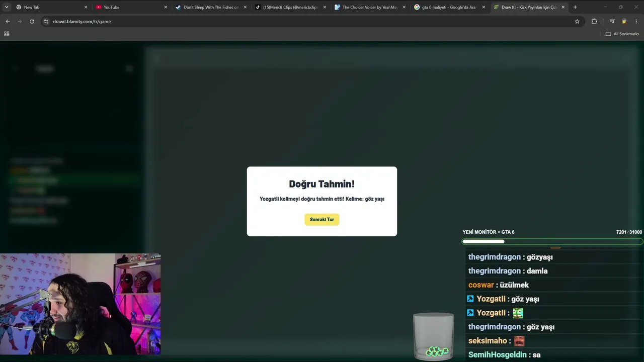Reload the current page
This screenshot has height=362, width=644.
(32, 21)
